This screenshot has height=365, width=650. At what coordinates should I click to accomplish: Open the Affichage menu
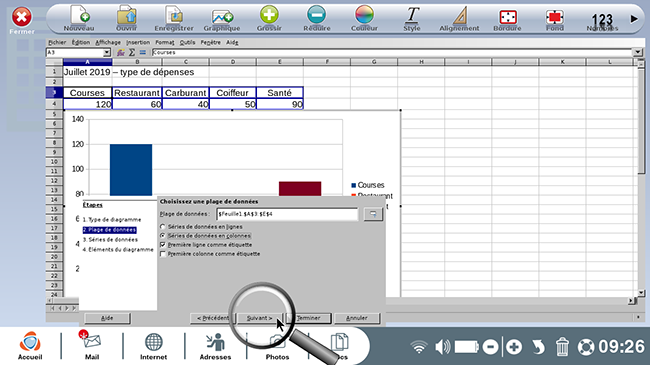(108, 42)
